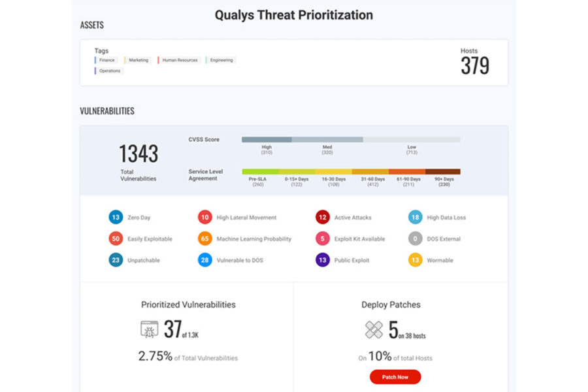Screen dimensions: 588x392
Task: Click the High Lateral Movement badge 10
Action: click(x=204, y=217)
